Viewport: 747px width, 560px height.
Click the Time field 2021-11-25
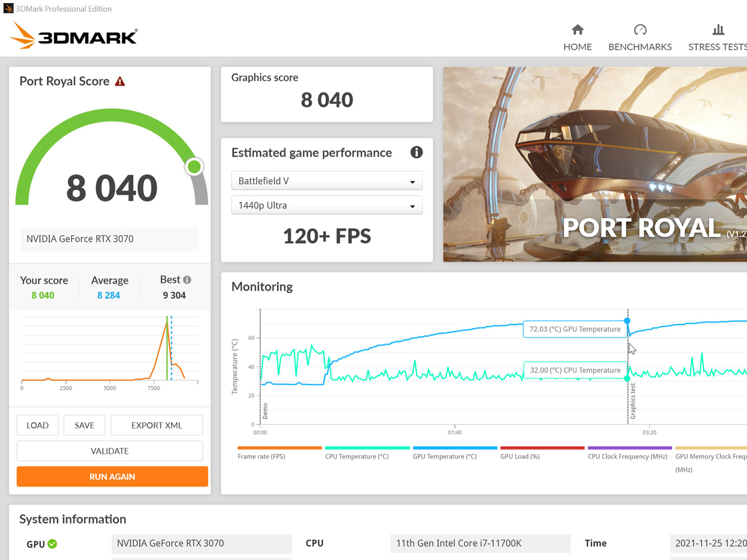(709, 544)
